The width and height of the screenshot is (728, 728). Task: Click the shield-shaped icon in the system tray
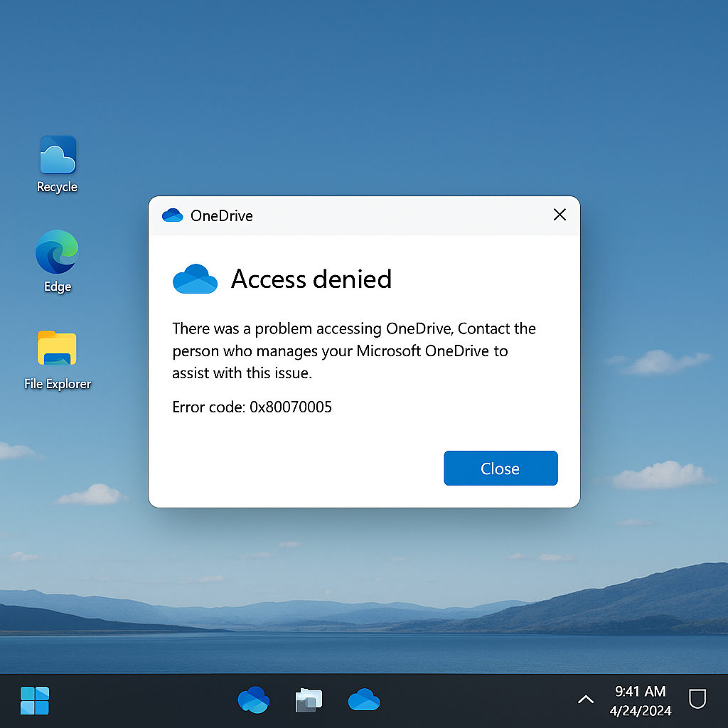click(697, 700)
